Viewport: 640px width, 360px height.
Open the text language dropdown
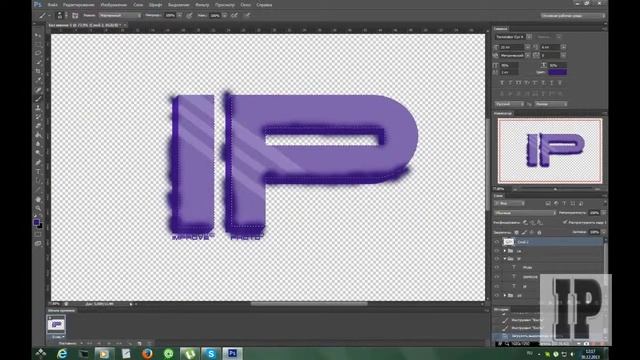[509, 104]
